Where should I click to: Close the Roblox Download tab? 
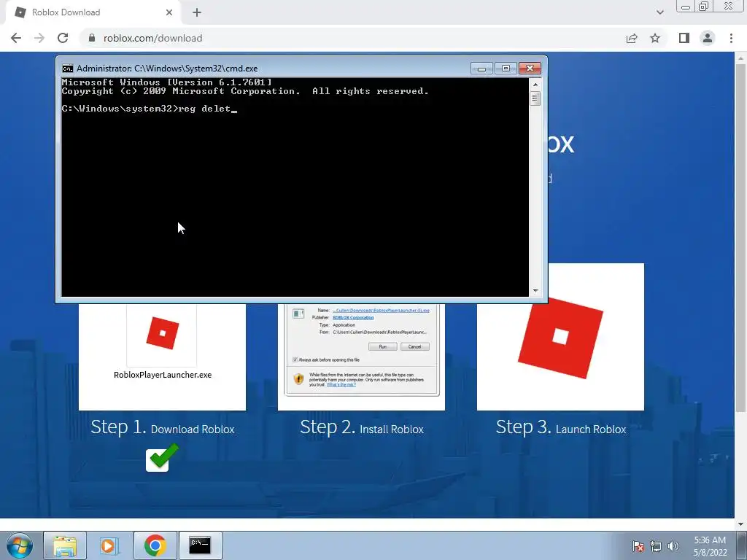click(169, 12)
